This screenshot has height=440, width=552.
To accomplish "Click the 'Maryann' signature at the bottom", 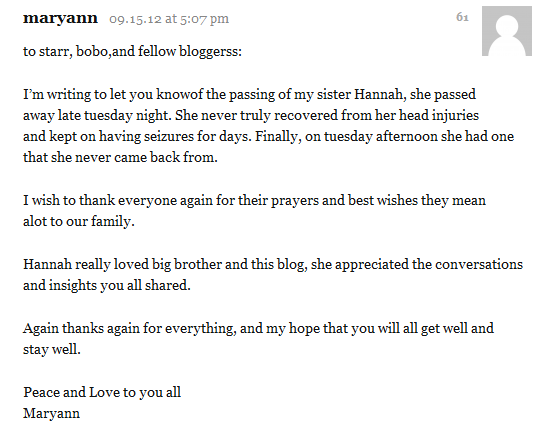I will (x=51, y=414).
